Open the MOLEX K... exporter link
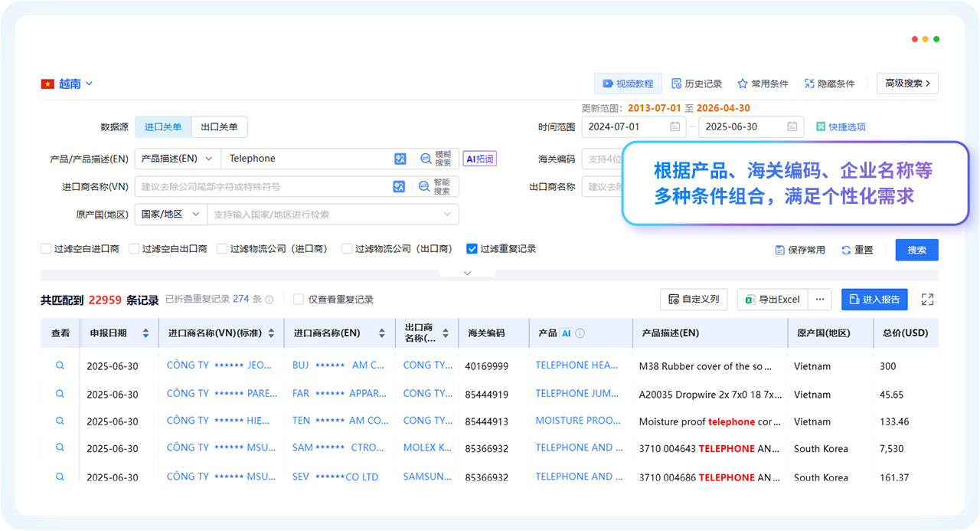The height and width of the screenshot is (531, 980). (427, 447)
